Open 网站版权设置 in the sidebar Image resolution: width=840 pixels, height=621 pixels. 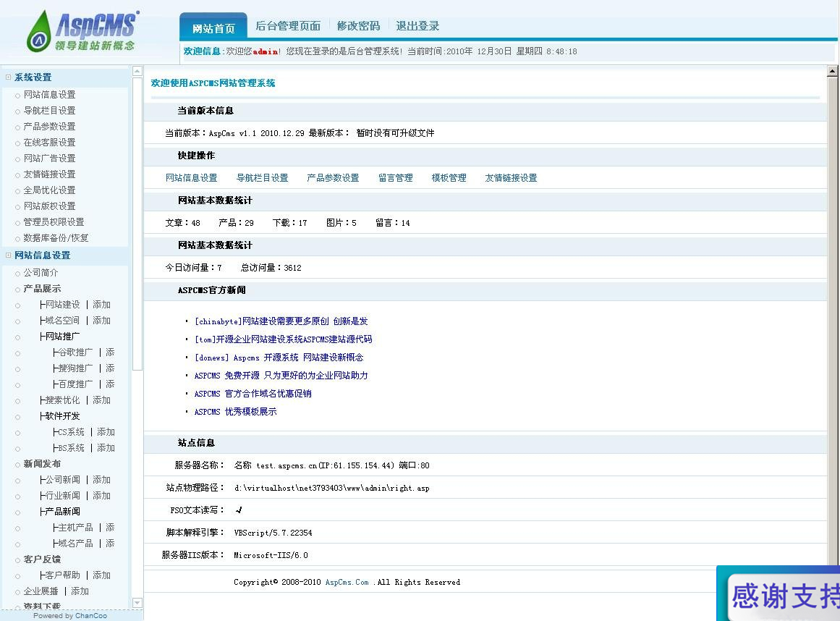click(49, 206)
